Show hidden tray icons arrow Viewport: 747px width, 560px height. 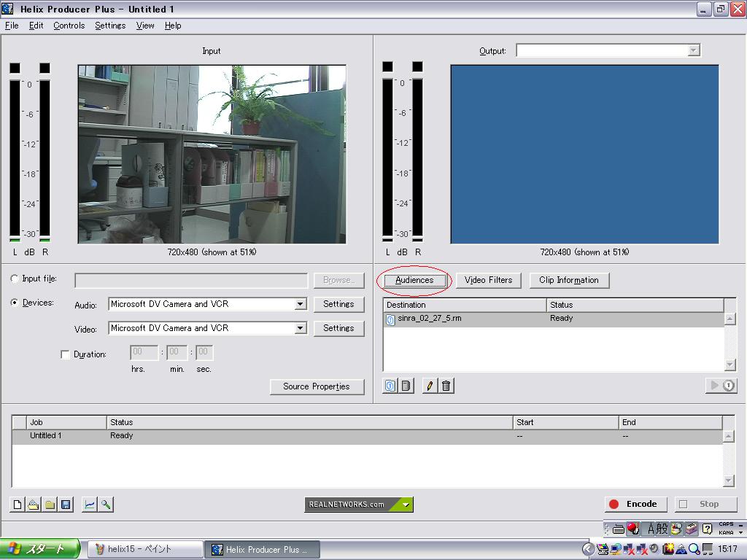[589, 550]
